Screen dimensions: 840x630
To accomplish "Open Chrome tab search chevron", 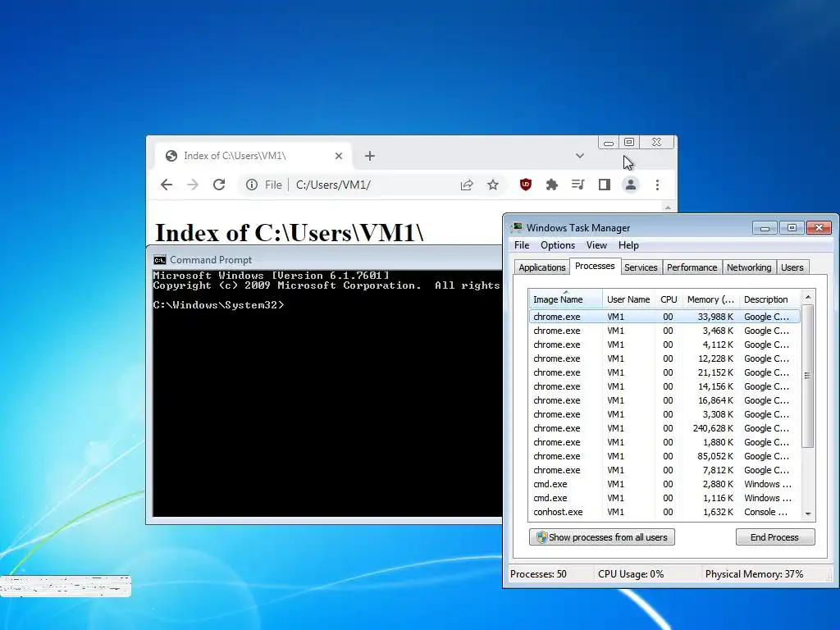I will [580, 156].
